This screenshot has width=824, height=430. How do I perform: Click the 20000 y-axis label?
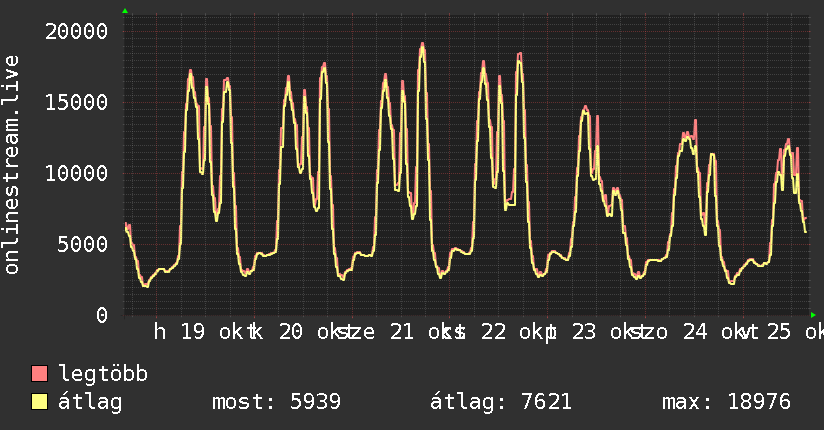pos(77,32)
